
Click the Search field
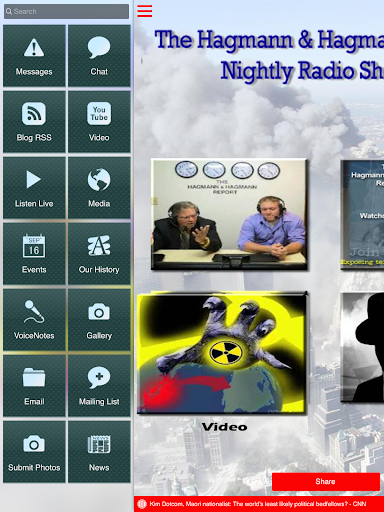point(66,11)
